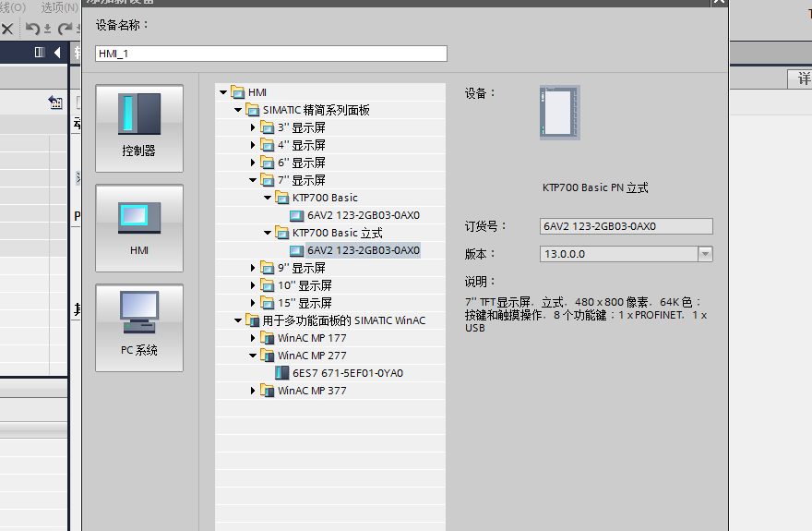The width and height of the screenshot is (812, 531).
Task: Click the 3" 显示屏 folder icon
Action: (x=268, y=127)
